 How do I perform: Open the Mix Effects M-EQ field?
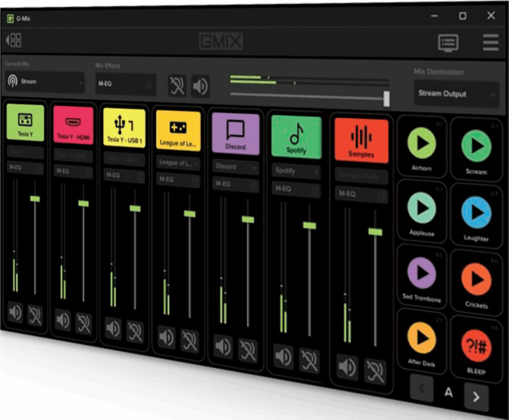point(125,84)
